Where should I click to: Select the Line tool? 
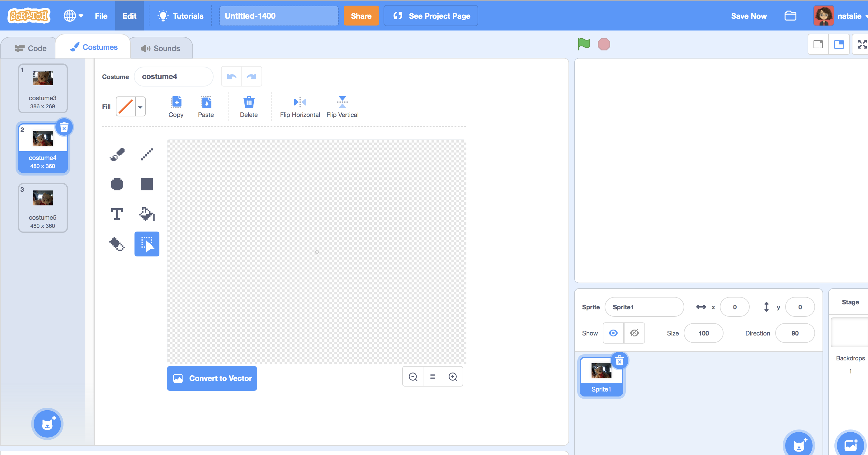[147, 155]
